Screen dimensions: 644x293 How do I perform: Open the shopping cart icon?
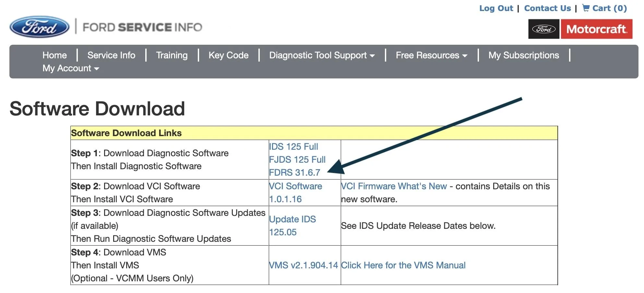point(586,8)
